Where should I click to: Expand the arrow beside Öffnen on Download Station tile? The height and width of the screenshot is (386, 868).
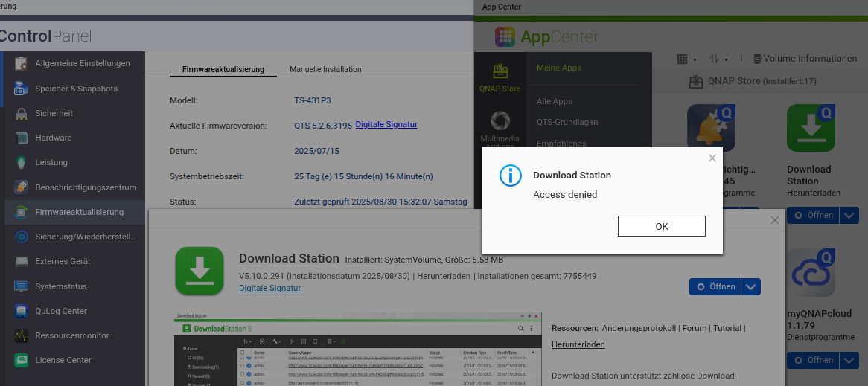click(x=849, y=215)
